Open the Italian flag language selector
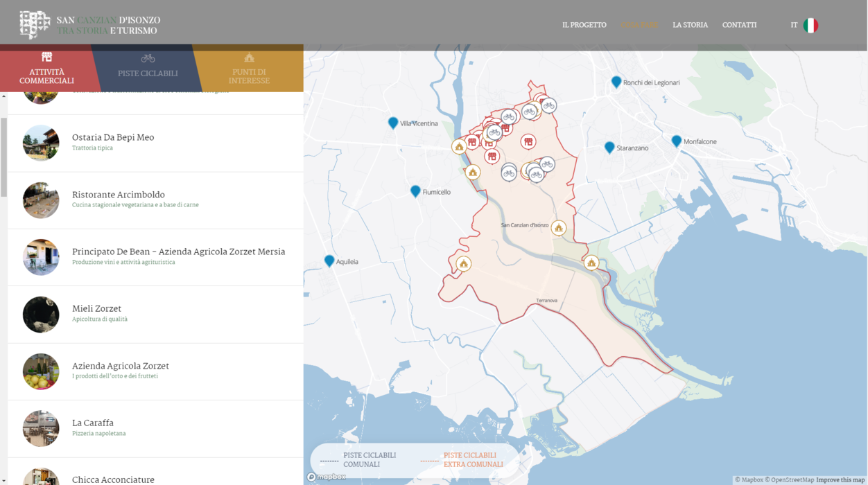This screenshot has width=868, height=485. coord(810,26)
